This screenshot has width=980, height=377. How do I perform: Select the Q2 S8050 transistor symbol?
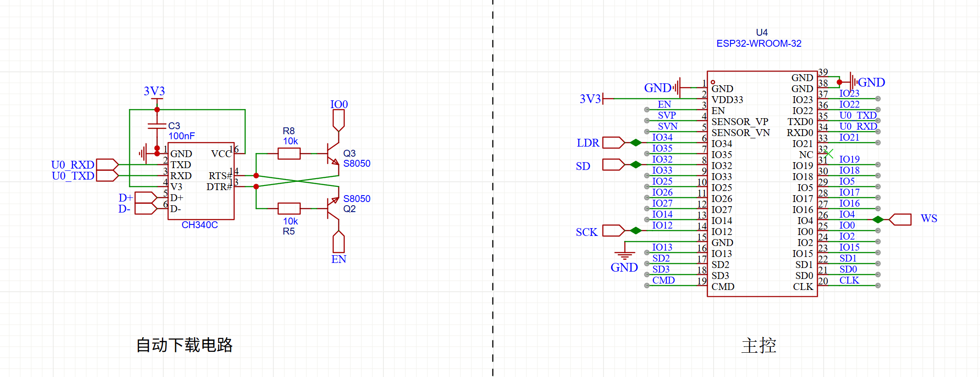point(332,208)
